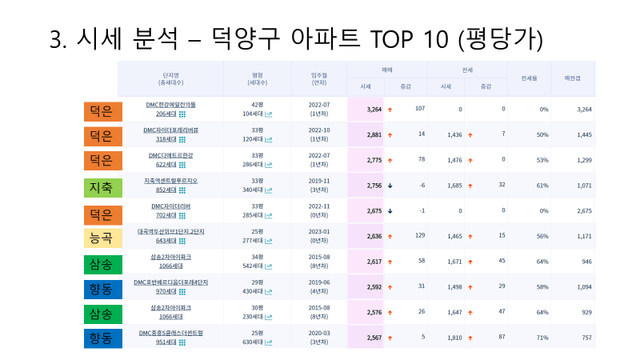
Task: Open the chart icon beside 104세대
Action: tap(268, 114)
